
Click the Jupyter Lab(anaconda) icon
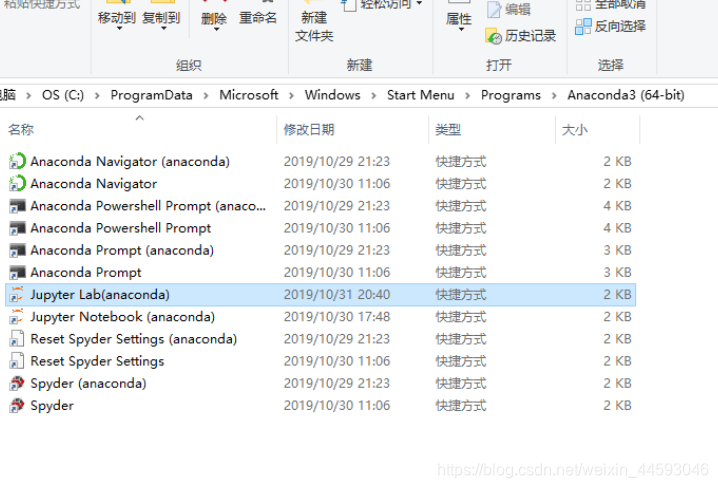point(17,294)
